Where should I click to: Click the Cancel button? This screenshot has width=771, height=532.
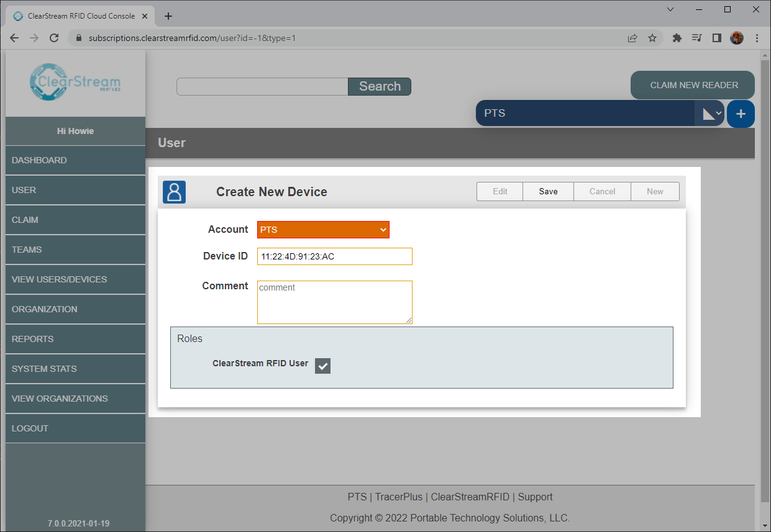coord(602,191)
